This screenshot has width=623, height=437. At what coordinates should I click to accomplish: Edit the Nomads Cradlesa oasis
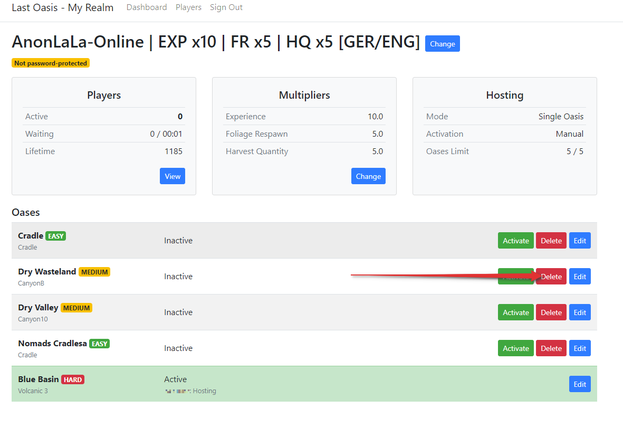click(x=580, y=348)
